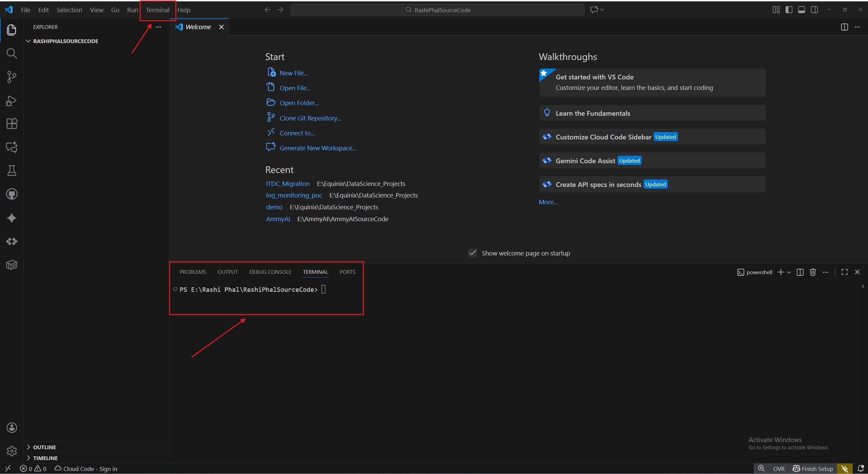
Task: Open the Terminal menu
Action: coord(157,10)
